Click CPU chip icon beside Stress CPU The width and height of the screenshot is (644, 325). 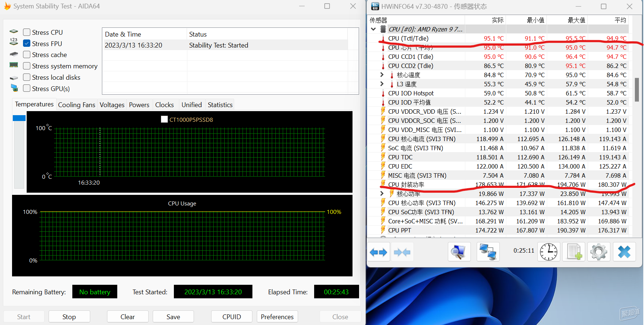(14, 32)
